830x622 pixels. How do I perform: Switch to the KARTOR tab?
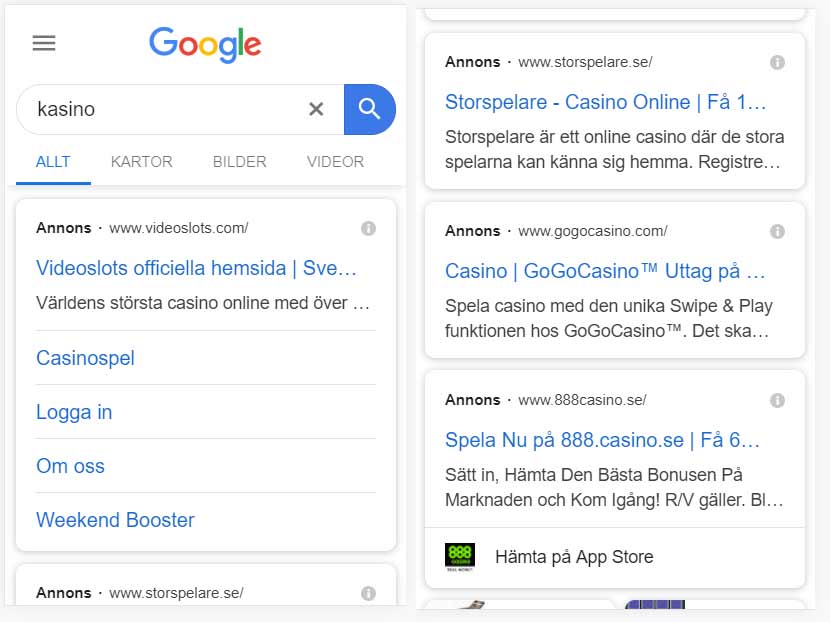click(141, 161)
